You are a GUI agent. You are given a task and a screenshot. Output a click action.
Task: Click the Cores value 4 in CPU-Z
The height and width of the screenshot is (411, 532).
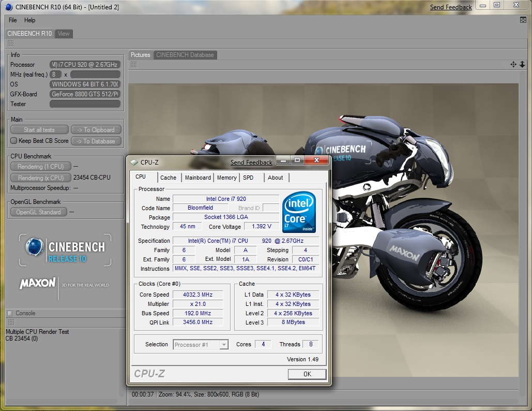(x=263, y=344)
